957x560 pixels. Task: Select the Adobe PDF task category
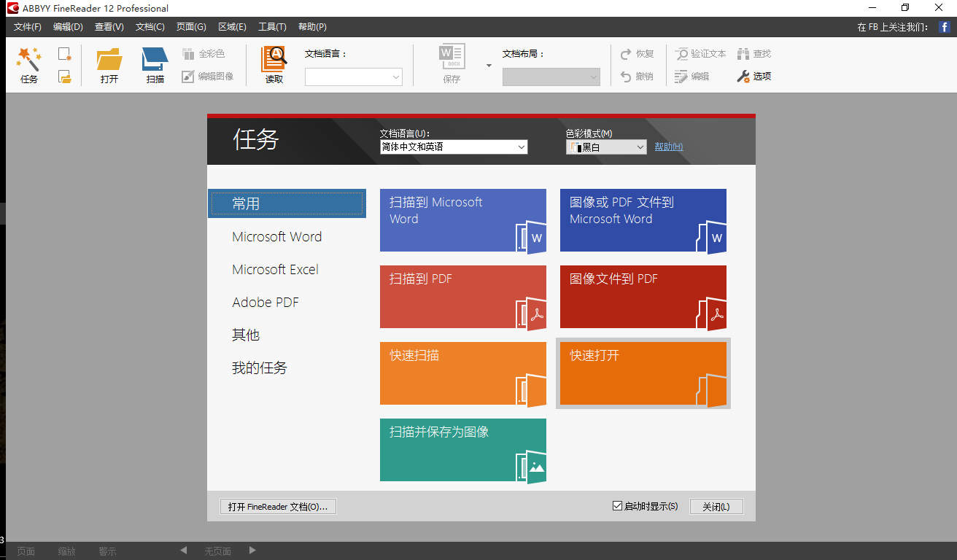click(x=266, y=303)
